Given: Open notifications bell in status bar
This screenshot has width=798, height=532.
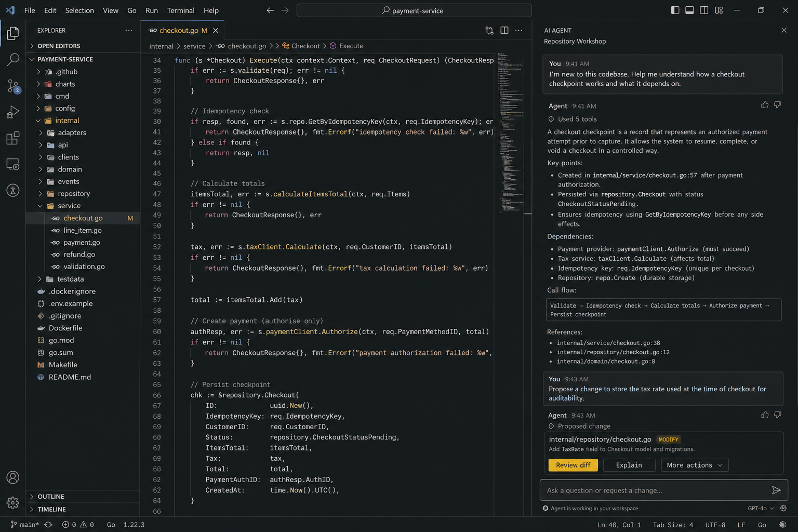Looking at the screenshot, I should click(782, 525).
